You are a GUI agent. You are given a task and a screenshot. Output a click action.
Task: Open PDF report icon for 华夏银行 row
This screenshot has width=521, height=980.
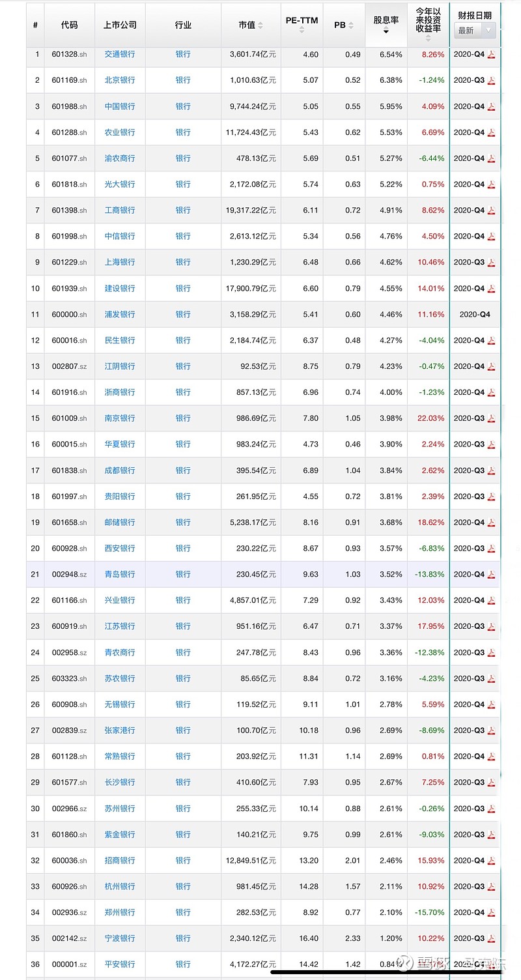(x=492, y=445)
